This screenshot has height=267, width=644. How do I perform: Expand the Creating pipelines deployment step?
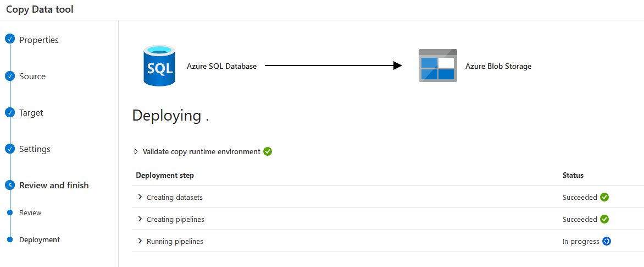pyautogui.click(x=140, y=219)
